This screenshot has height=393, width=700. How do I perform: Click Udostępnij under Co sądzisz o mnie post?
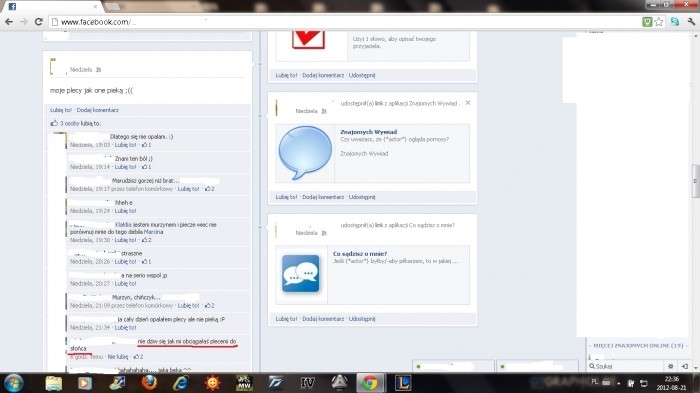pos(362,319)
